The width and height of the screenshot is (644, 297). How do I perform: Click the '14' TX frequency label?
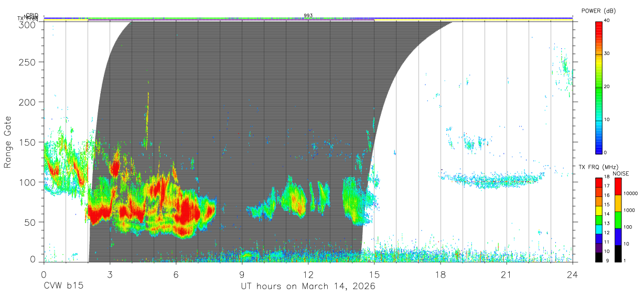[607, 214]
